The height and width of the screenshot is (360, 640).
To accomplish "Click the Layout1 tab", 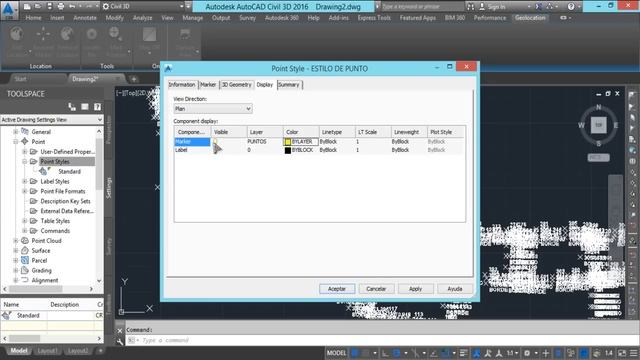I will [47, 351].
